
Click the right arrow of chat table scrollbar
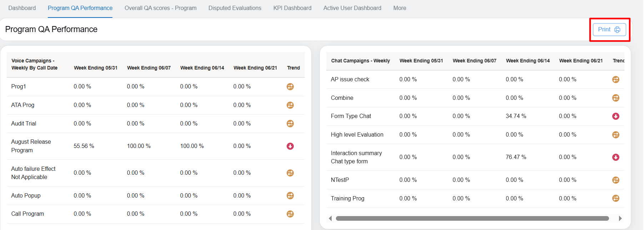[620, 219]
